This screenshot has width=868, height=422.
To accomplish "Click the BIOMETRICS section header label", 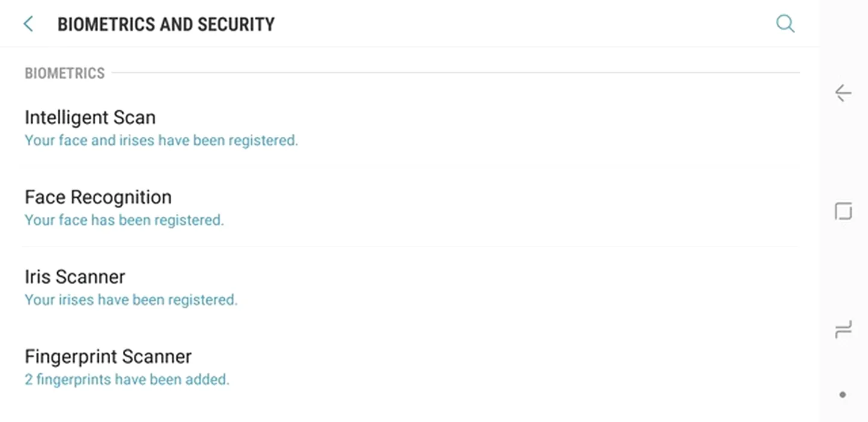I will [64, 74].
